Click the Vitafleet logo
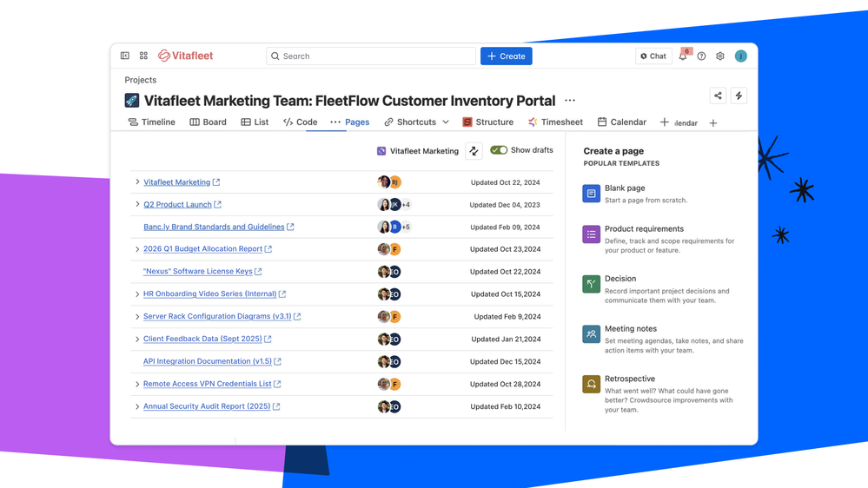868x488 pixels. (185, 56)
